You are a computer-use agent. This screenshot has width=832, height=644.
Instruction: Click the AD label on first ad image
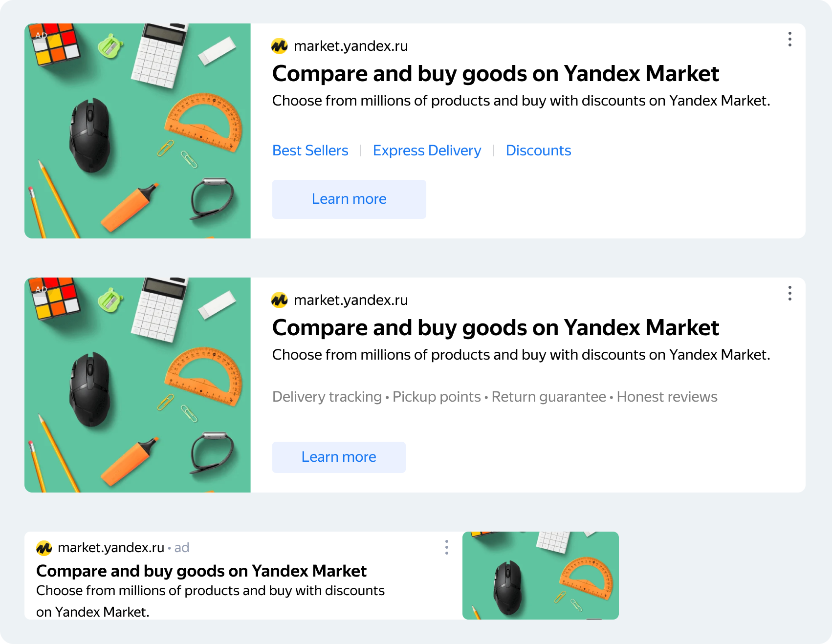41,36
